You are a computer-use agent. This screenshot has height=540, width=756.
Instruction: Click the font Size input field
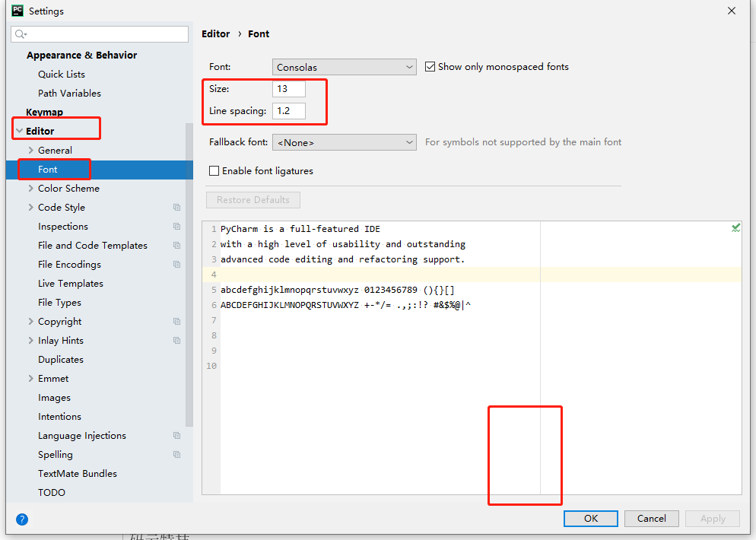click(289, 89)
